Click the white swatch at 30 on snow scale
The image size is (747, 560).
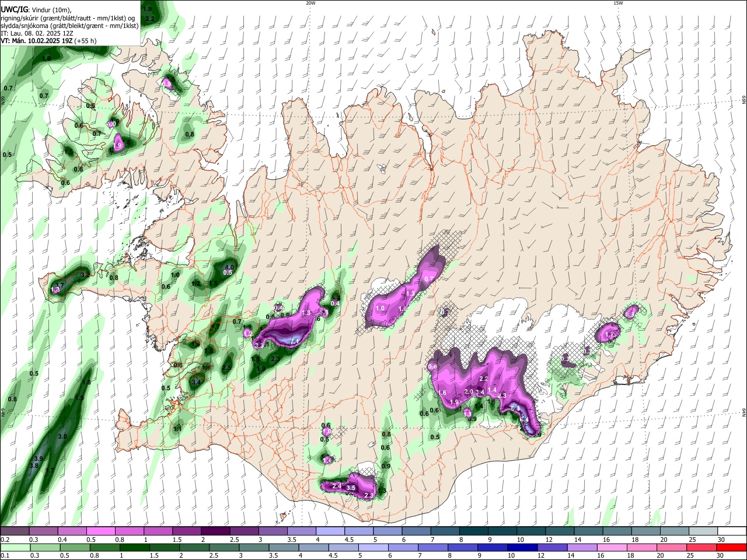(x=732, y=531)
